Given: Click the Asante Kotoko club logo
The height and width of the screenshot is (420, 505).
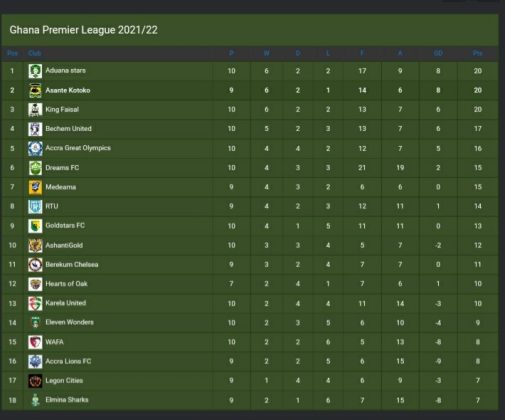Looking at the screenshot, I should tap(35, 90).
